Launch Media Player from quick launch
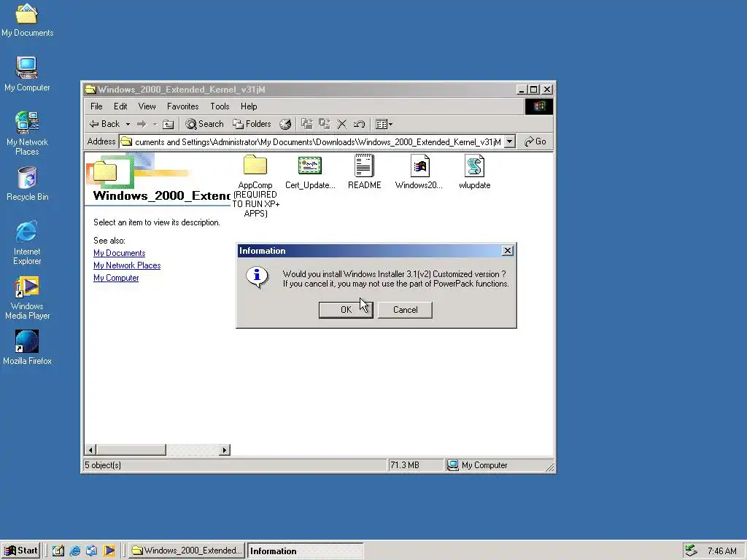The image size is (747, 560). pyautogui.click(x=109, y=551)
